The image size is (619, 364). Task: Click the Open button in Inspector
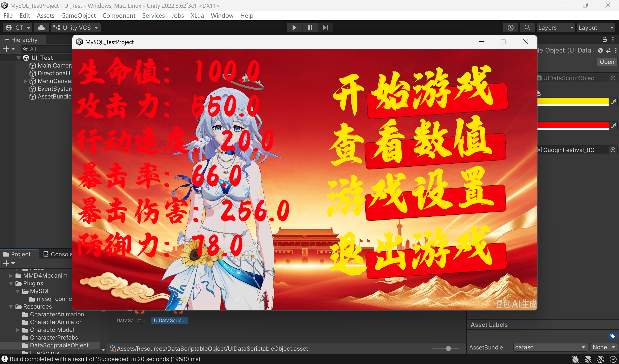(607, 62)
